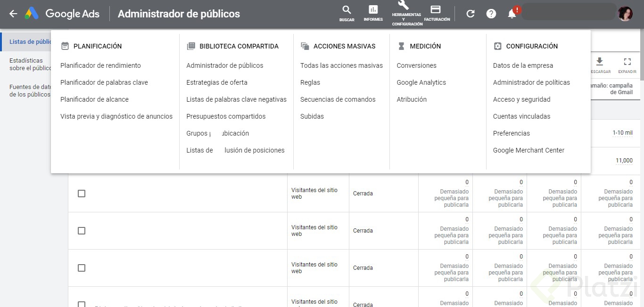Image resolution: width=644 pixels, height=307 pixels.
Task: Click the 1-10 mil size value
Action: click(622, 133)
